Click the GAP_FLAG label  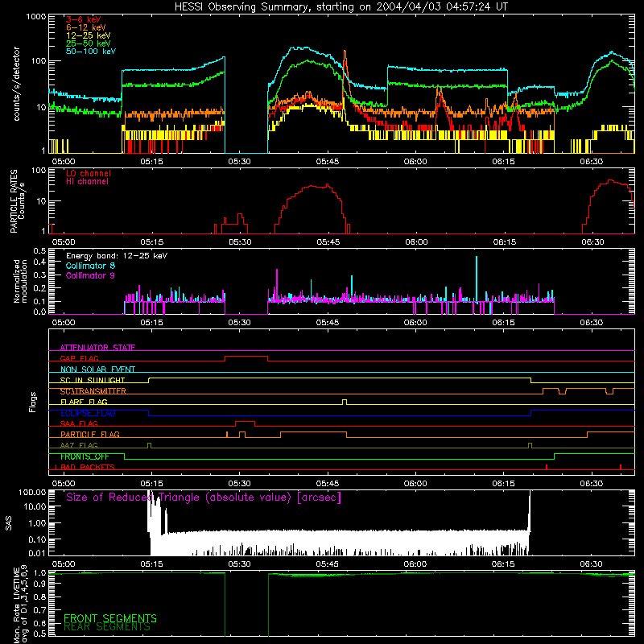(79, 358)
